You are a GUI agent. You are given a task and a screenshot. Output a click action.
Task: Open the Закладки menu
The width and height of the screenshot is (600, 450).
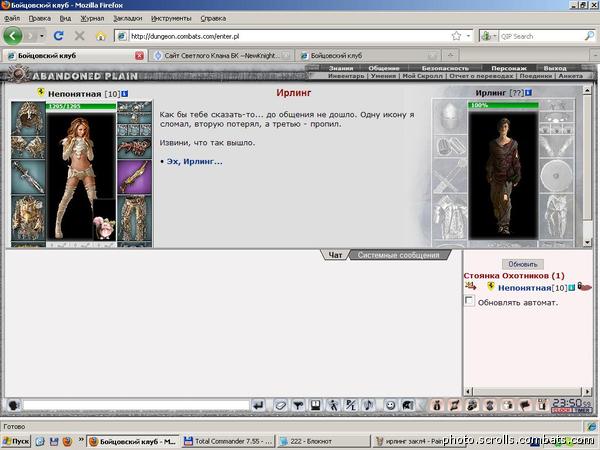pyautogui.click(x=127, y=18)
